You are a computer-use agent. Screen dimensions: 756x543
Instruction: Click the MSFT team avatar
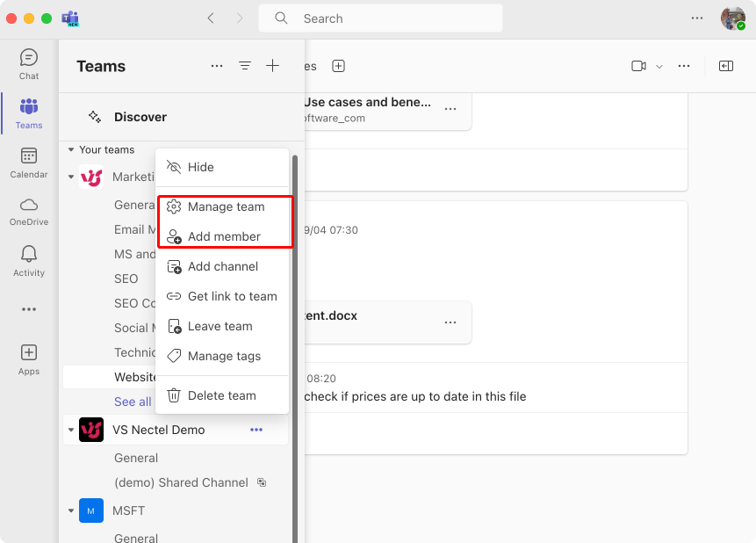[x=91, y=510]
